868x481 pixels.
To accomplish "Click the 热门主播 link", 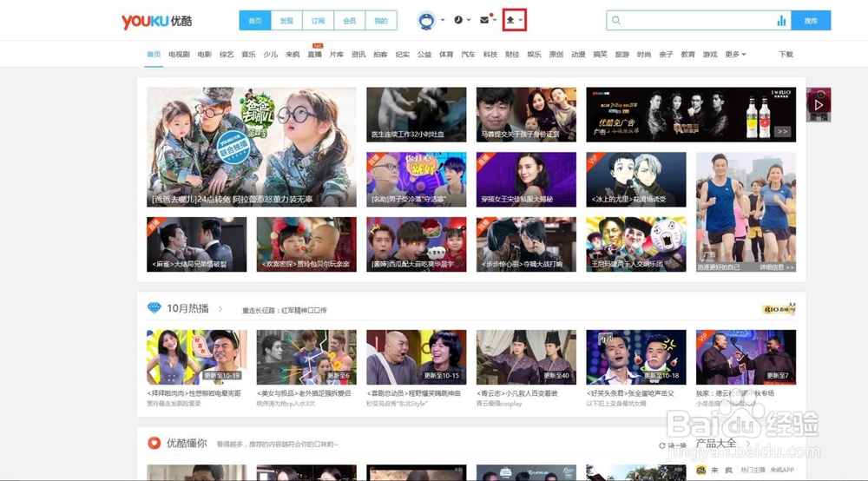I will (753, 470).
